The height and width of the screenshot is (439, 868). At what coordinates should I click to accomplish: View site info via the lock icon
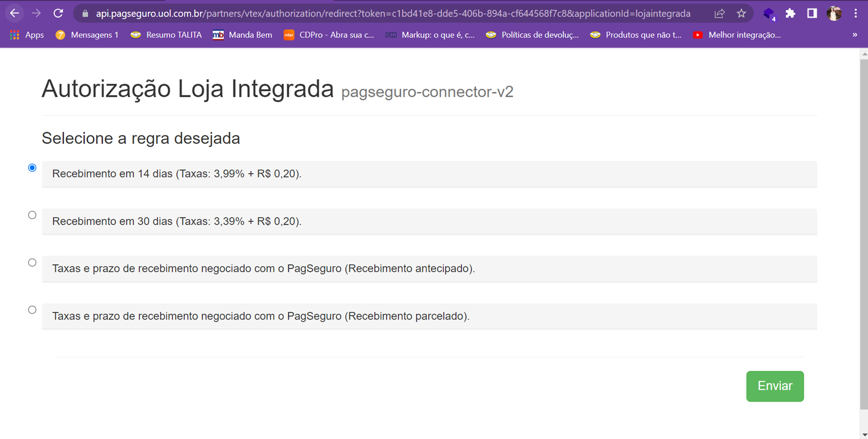85,14
